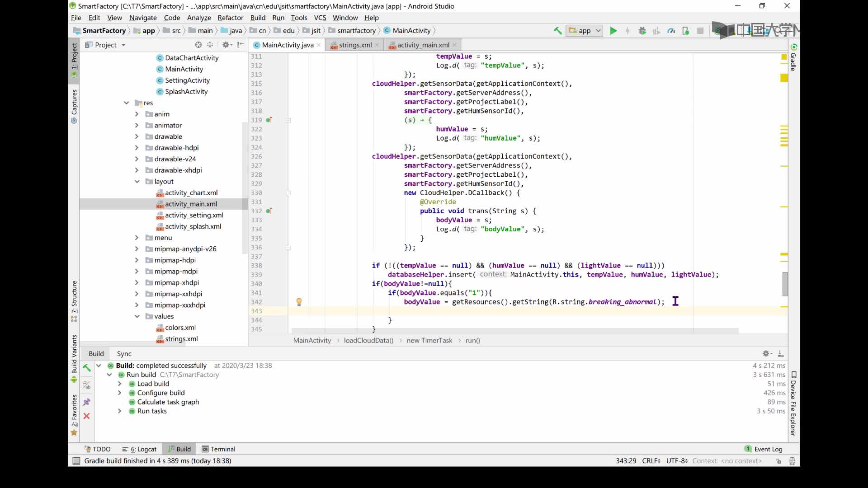This screenshot has height=488, width=868.
Task: Click the gray Stop button in the toolbar
Action: click(700, 31)
